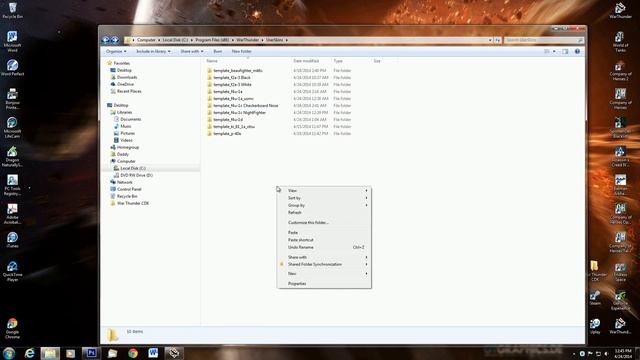Click the Explorer back arrow button
Image resolution: width=640 pixels, height=360 pixels.
106,40
